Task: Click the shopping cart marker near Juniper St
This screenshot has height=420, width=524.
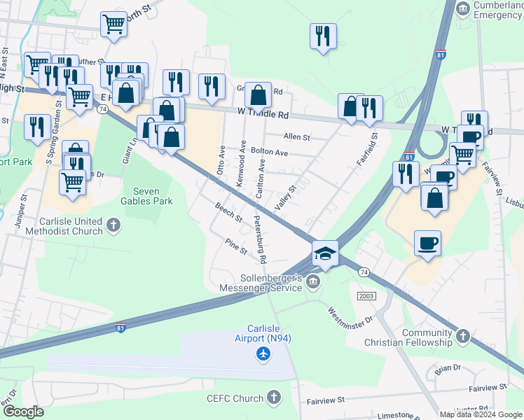Action: click(73, 183)
